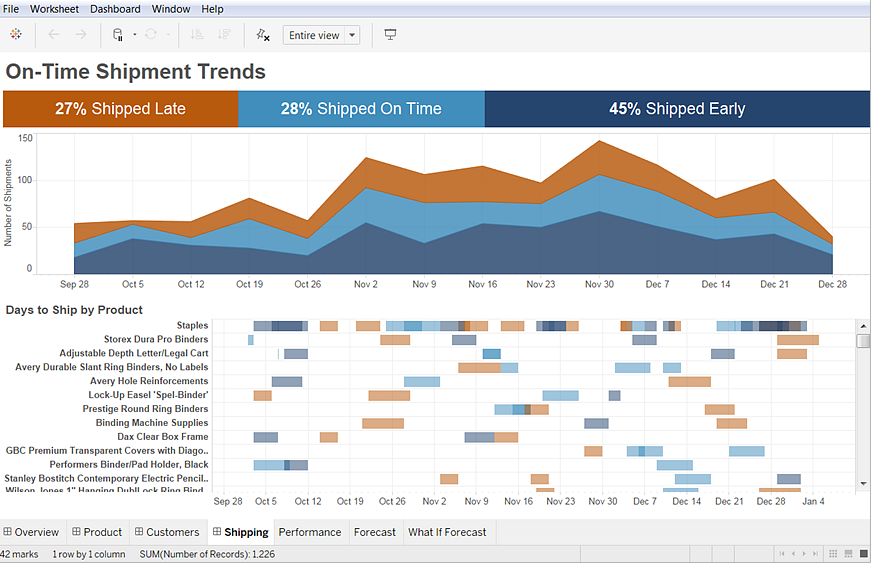The image size is (871, 563).
Task: Open the Dashboard menu
Action: [x=115, y=9]
